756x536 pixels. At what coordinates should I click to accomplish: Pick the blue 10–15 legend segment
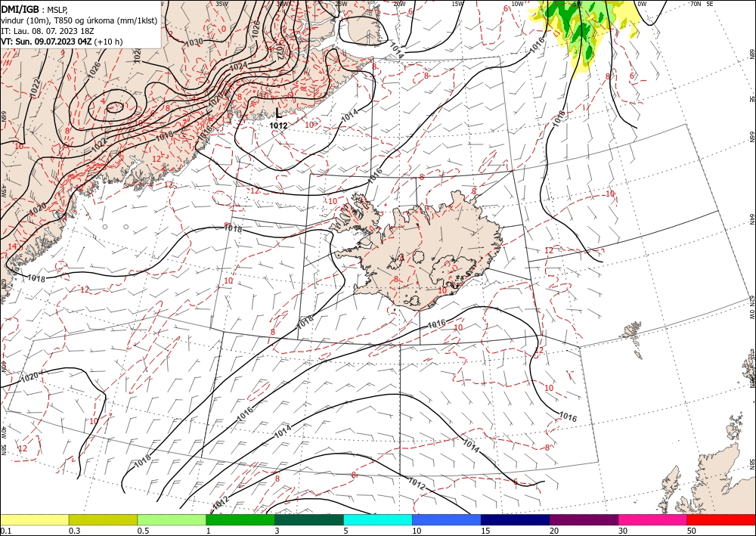point(447,519)
